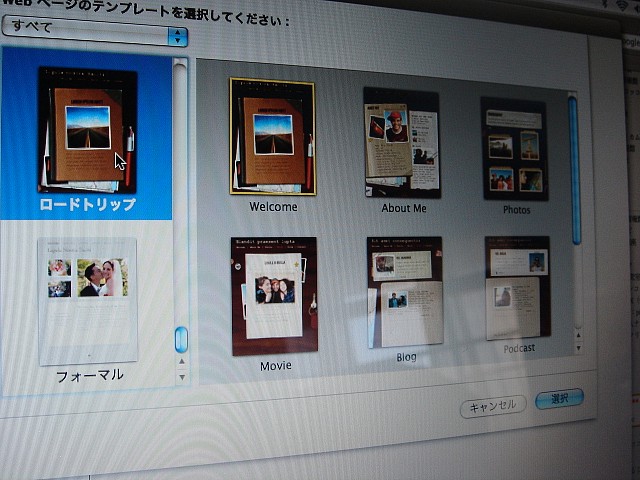This screenshot has height=480, width=640.
Task: Click the キャンセル button
Action: tap(492, 405)
